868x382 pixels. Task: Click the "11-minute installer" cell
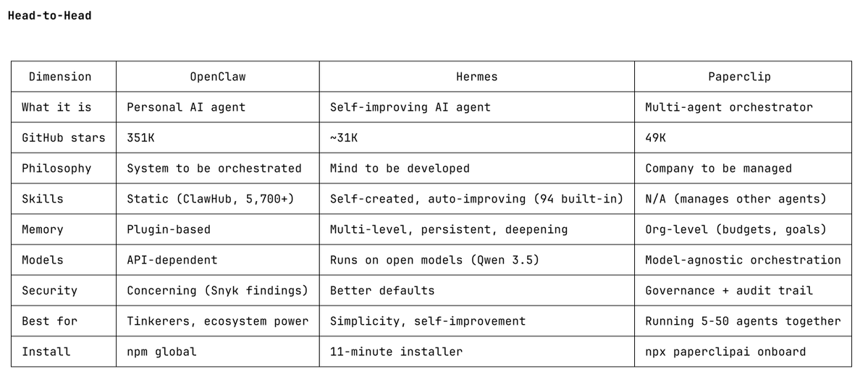[x=396, y=352]
